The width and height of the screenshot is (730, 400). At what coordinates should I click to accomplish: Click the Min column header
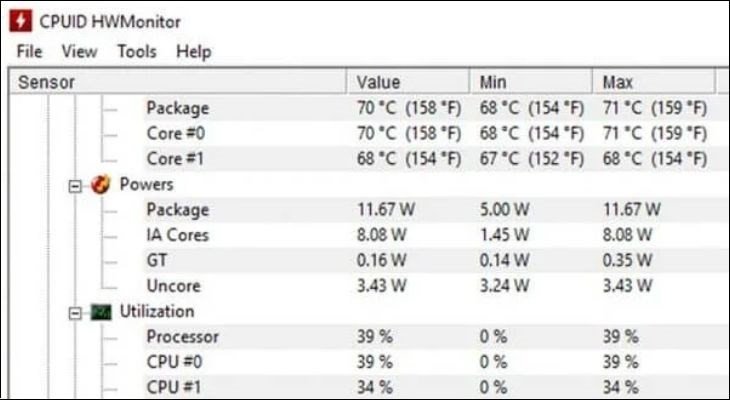[494, 82]
